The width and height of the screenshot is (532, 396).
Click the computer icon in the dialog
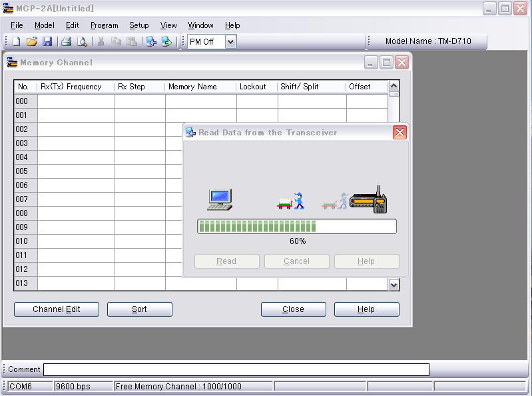coord(220,200)
